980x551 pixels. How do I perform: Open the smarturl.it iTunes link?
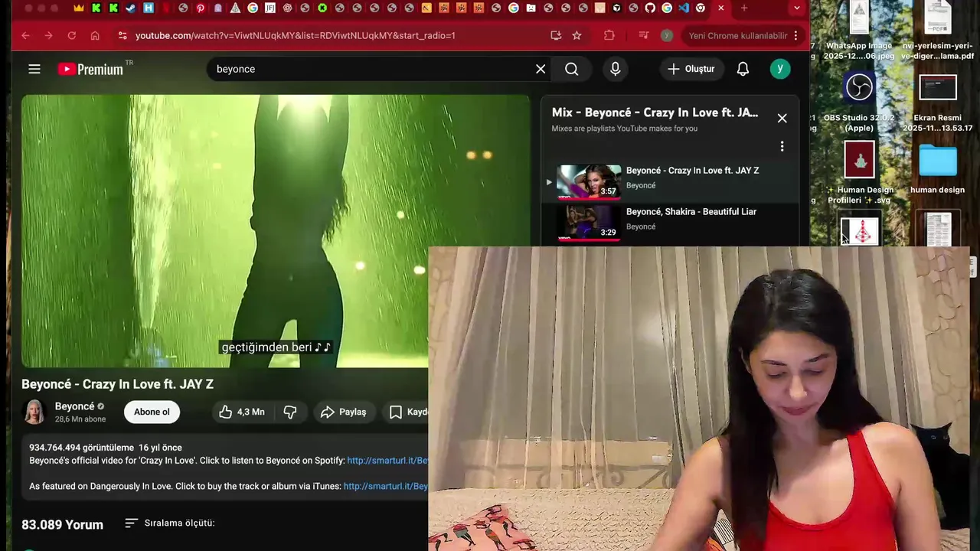coord(386,486)
